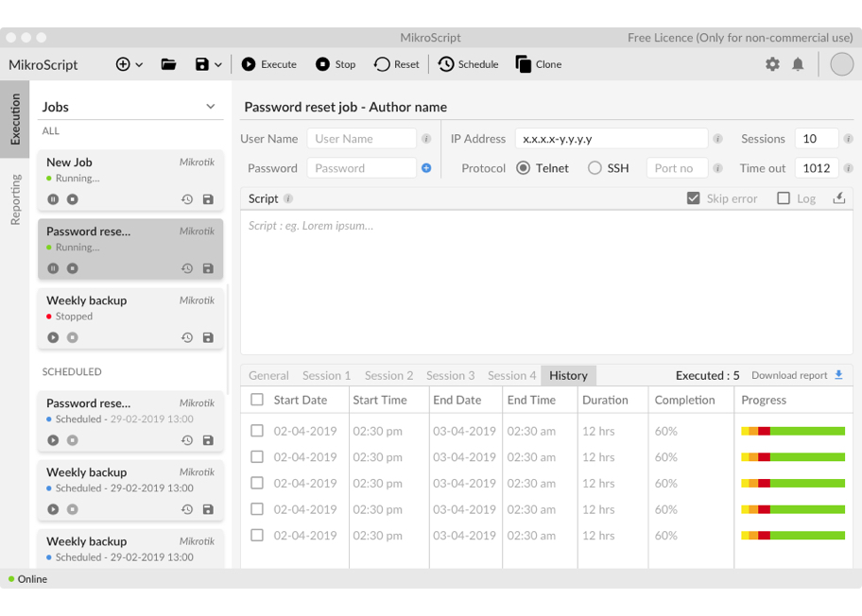Expand the Jobs dropdown chevron

click(211, 107)
